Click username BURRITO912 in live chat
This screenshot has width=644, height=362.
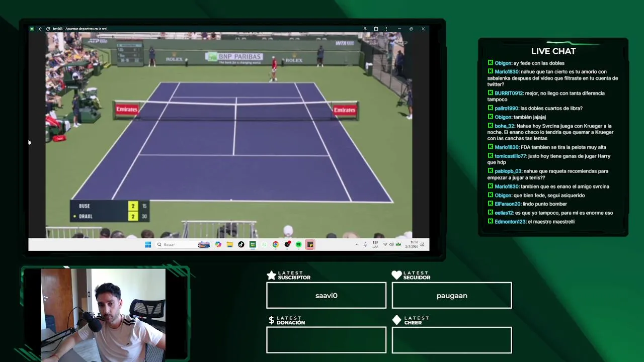point(509,94)
